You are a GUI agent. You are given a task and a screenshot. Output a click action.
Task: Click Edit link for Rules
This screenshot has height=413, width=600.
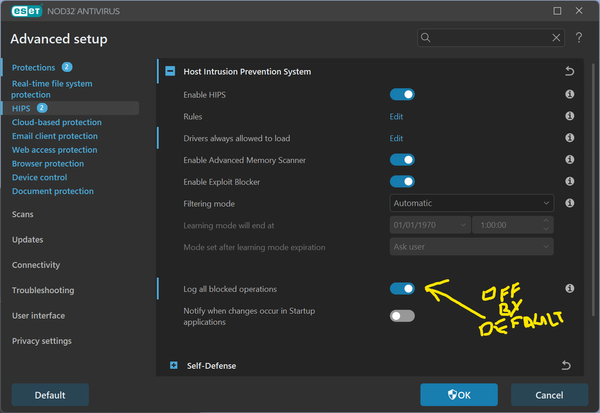396,116
